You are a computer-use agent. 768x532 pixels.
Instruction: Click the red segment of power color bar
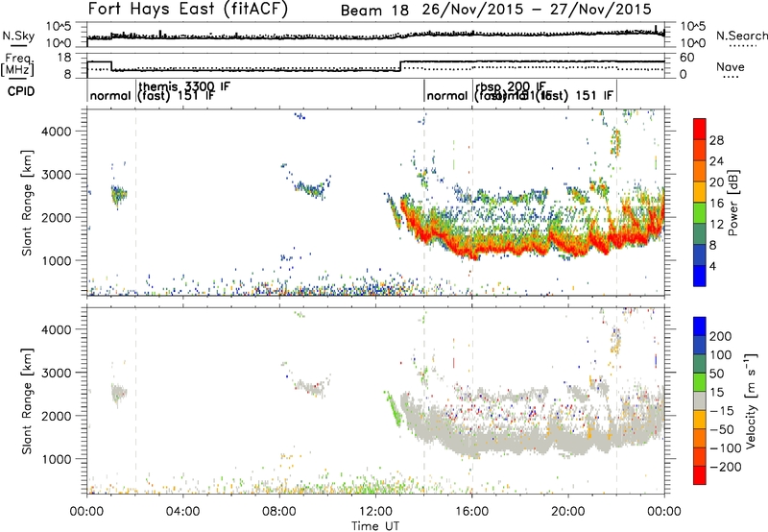pos(700,129)
